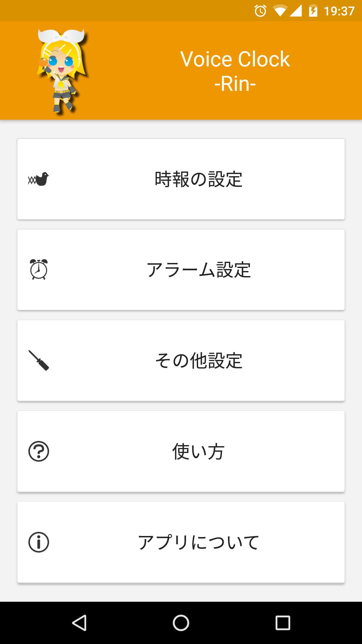The height and width of the screenshot is (644, 362).
Task: Tap the Voice Clock -Rin- title text
Action: (x=235, y=71)
